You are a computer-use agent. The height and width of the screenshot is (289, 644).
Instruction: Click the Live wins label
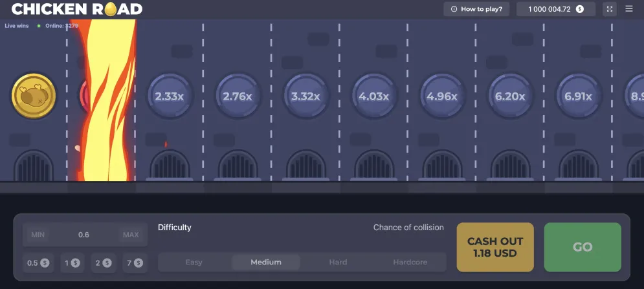[x=16, y=25]
